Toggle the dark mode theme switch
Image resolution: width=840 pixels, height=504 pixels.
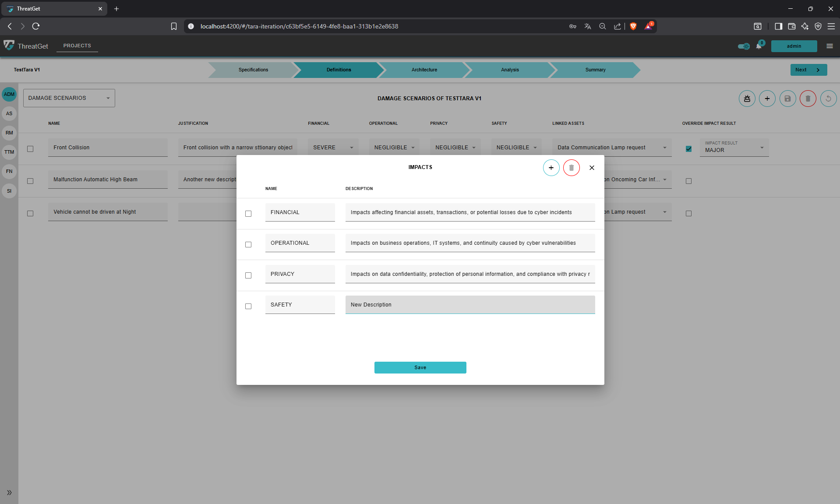744,46
